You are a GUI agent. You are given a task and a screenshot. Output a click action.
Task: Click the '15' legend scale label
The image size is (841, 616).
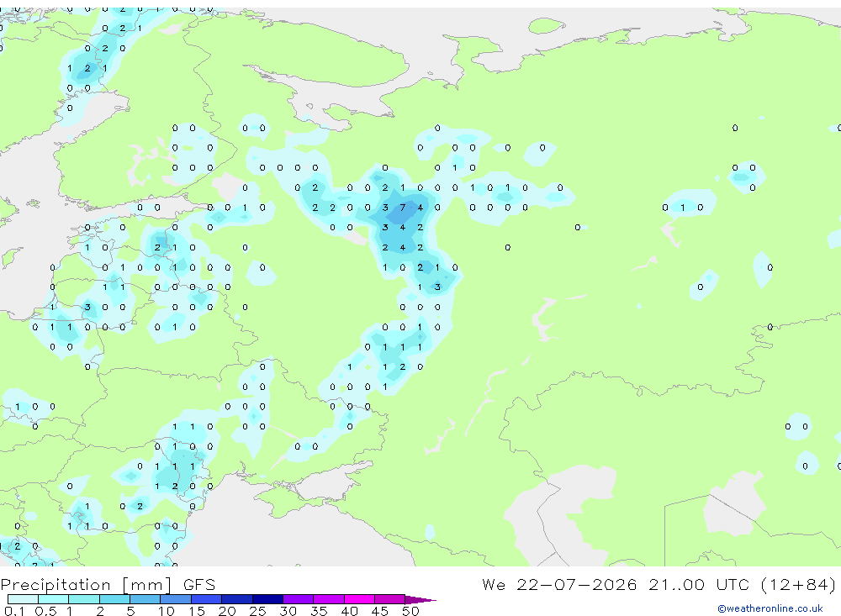[197, 611]
